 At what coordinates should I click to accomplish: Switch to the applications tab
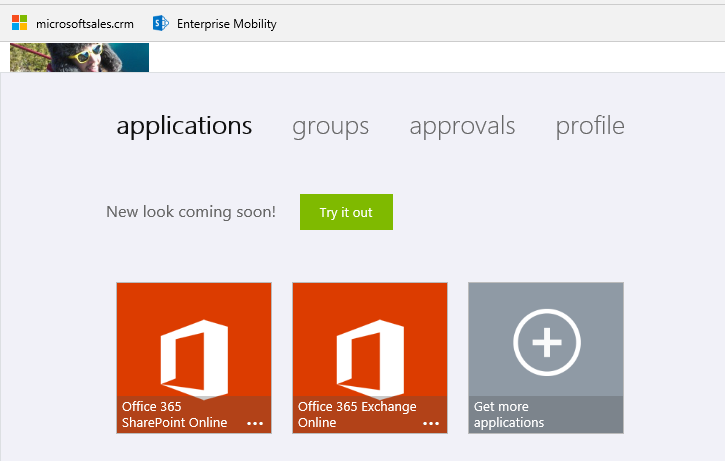(184, 126)
